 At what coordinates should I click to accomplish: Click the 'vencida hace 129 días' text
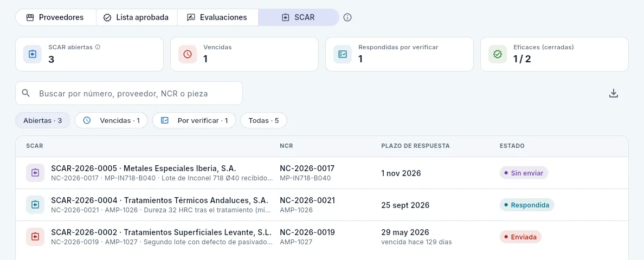(x=416, y=242)
